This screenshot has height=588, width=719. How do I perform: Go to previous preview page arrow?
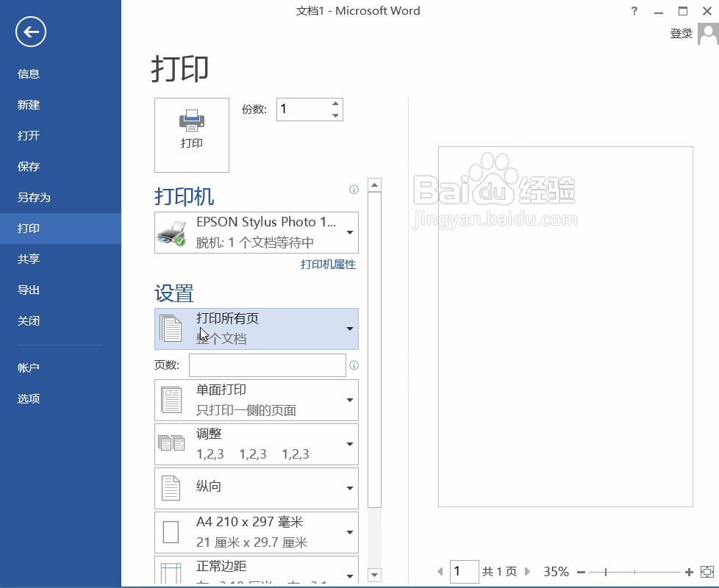(440, 572)
